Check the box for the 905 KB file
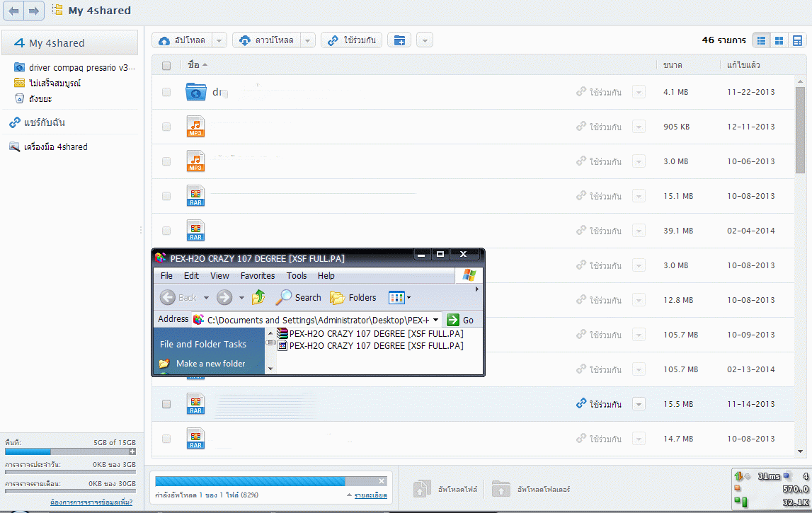 point(166,127)
